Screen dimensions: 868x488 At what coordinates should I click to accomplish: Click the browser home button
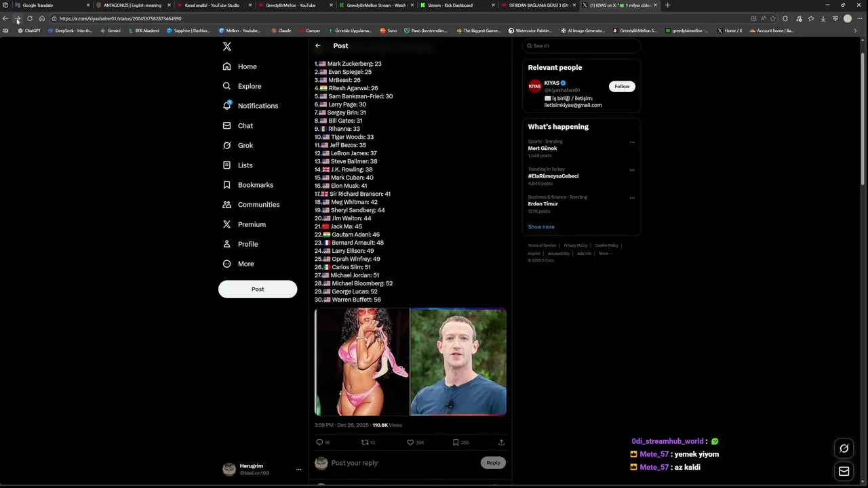[x=42, y=18]
